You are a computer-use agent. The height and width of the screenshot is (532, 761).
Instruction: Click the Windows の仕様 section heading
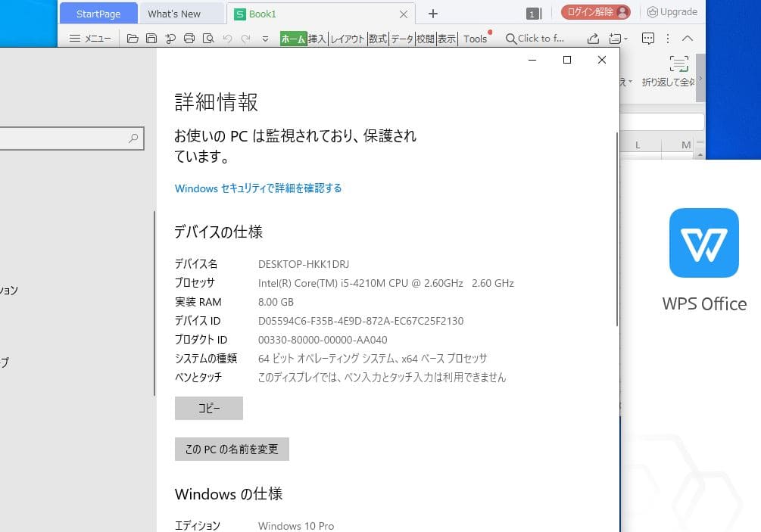tap(229, 493)
